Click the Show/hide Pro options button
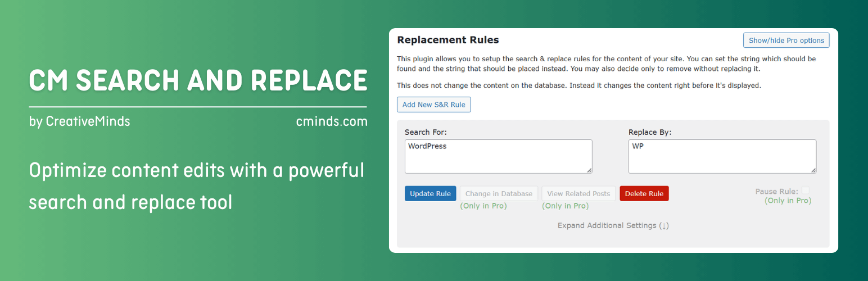 pyautogui.click(x=786, y=40)
